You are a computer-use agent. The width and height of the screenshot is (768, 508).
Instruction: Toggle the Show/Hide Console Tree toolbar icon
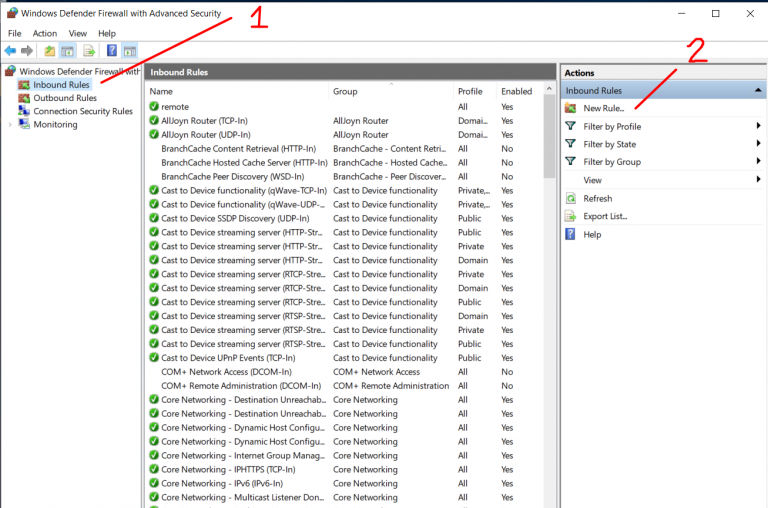[x=68, y=50]
